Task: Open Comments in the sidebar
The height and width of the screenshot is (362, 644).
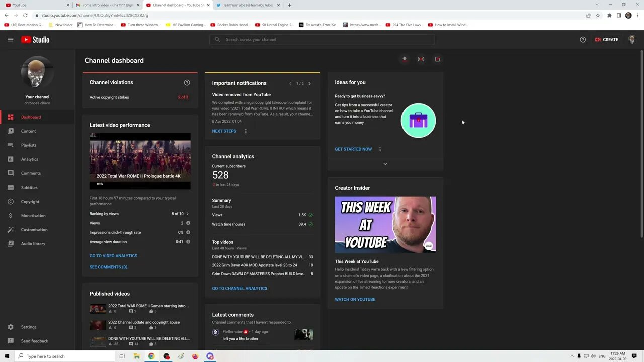Action: [x=38, y=173]
